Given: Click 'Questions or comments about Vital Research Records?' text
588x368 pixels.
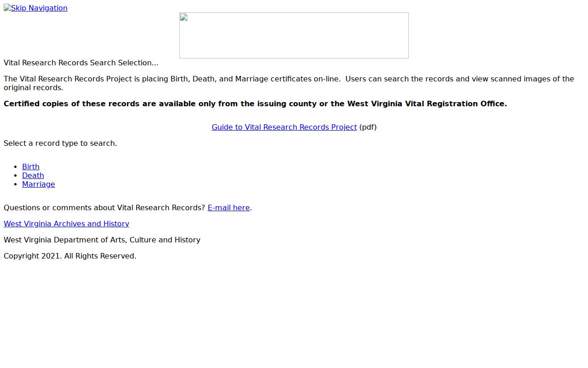Looking at the screenshot, I should (104, 207).
